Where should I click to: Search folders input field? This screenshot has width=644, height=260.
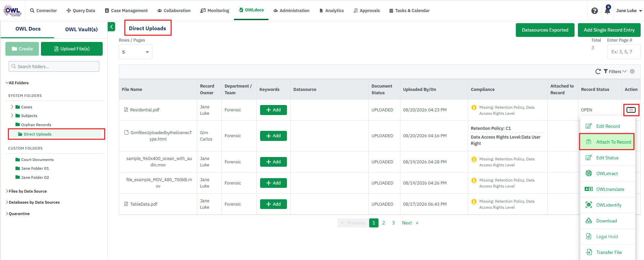click(x=54, y=66)
